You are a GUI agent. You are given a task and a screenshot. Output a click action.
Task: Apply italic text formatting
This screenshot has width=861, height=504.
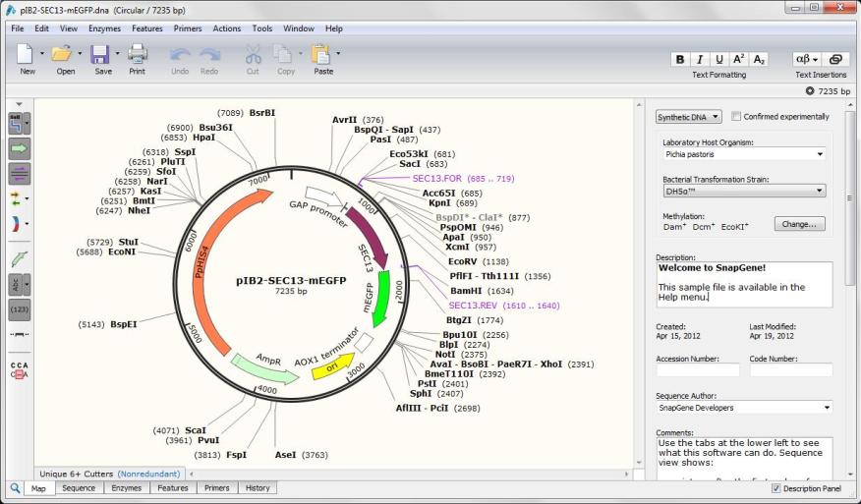[700, 59]
